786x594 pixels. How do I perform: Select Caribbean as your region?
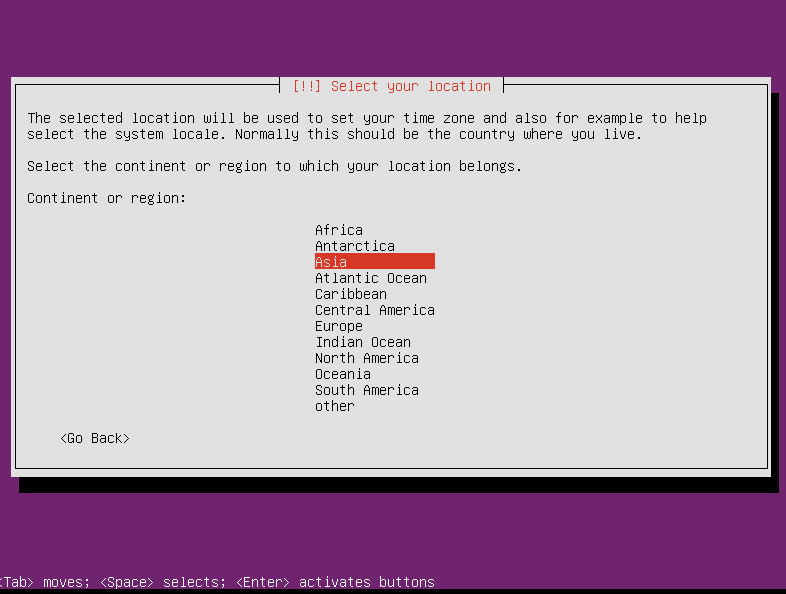[351, 294]
